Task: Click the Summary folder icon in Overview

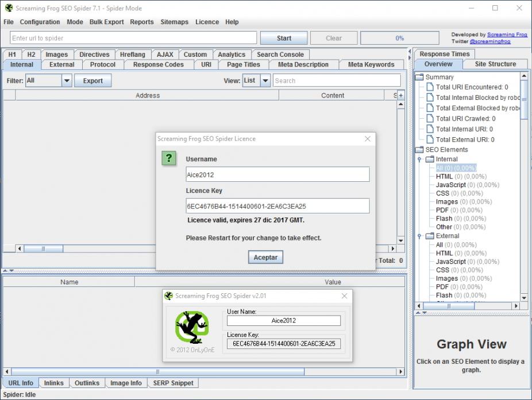Action: [x=419, y=77]
